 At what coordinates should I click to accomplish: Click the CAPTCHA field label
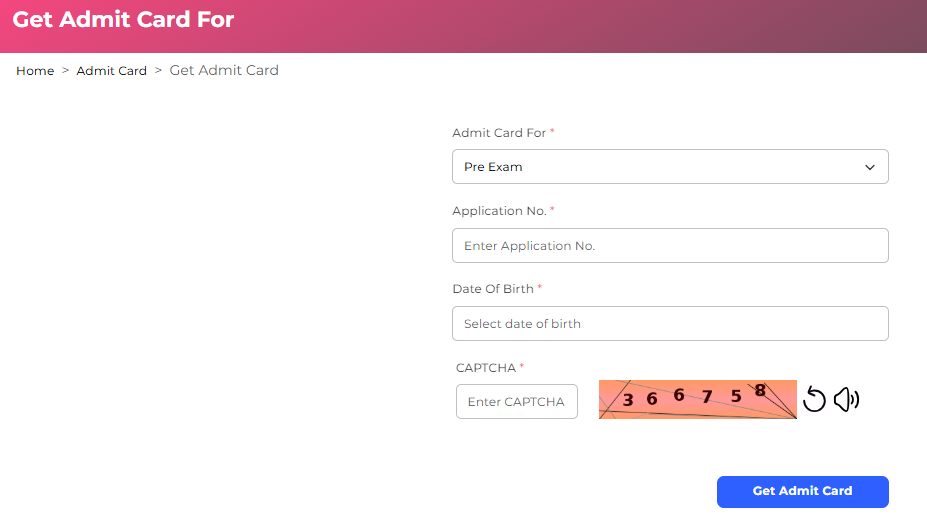(485, 368)
